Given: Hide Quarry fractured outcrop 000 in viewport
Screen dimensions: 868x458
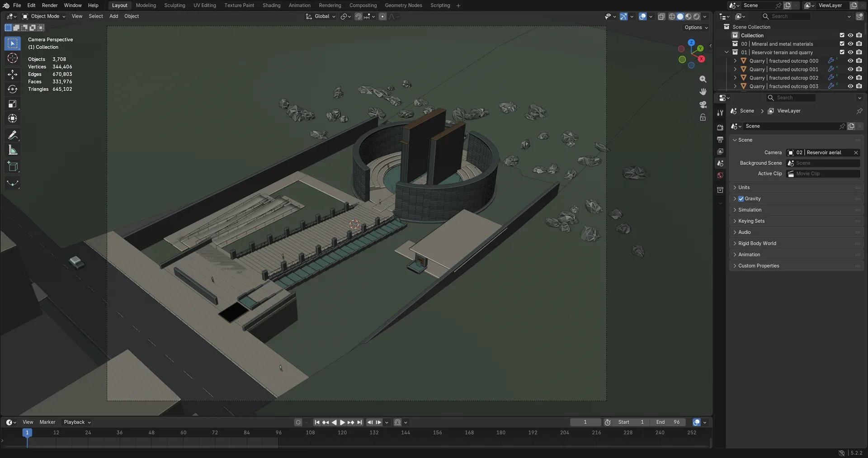Looking at the screenshot, I should 850,61.
